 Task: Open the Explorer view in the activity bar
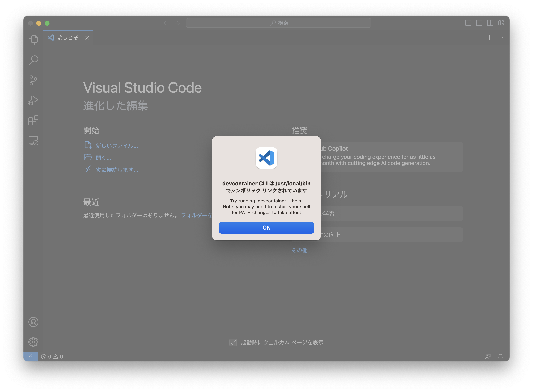point(33,40)
